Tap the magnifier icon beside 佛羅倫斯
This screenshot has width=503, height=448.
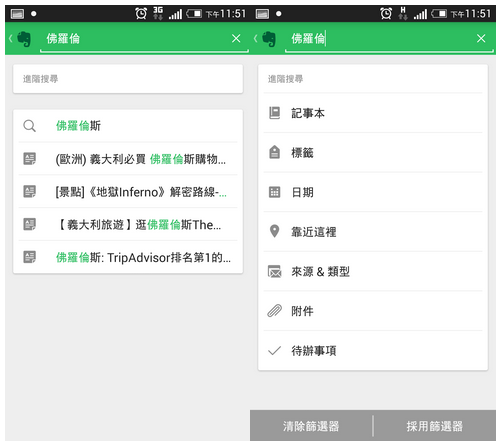click(x=29, y=126)
